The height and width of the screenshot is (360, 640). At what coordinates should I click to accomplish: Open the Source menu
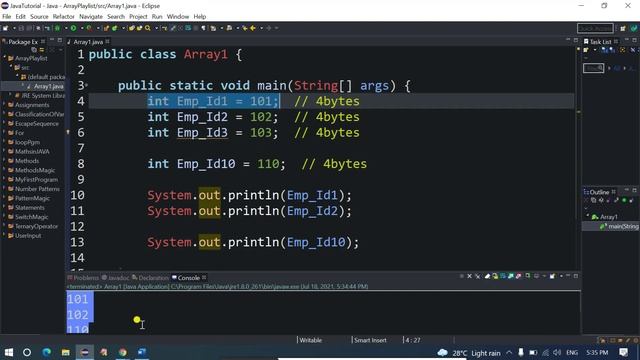click(x=39, y=17)
